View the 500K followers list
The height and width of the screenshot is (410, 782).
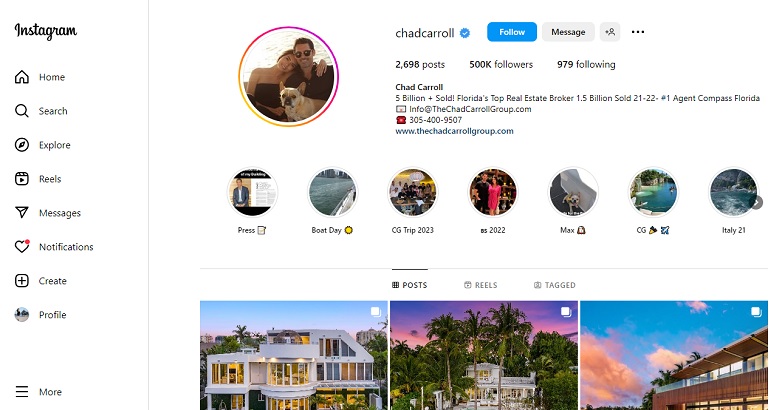[501, 64]
